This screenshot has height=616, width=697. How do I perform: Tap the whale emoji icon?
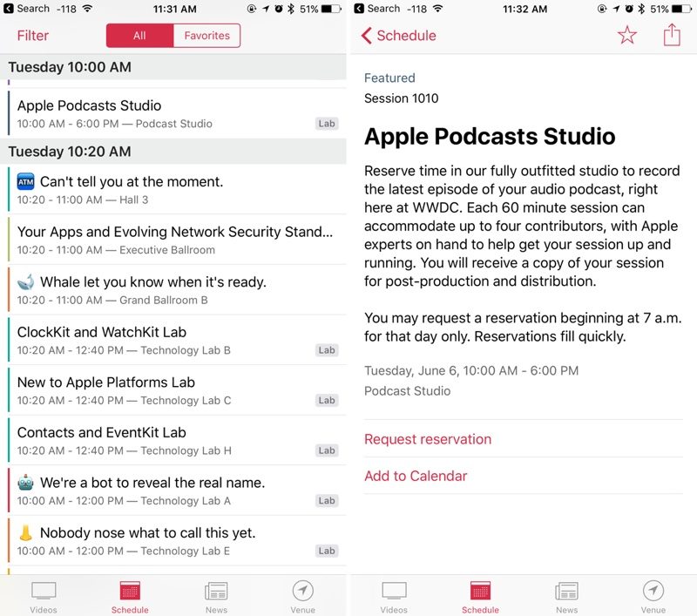pyautogui.click(x=26, y=281)
